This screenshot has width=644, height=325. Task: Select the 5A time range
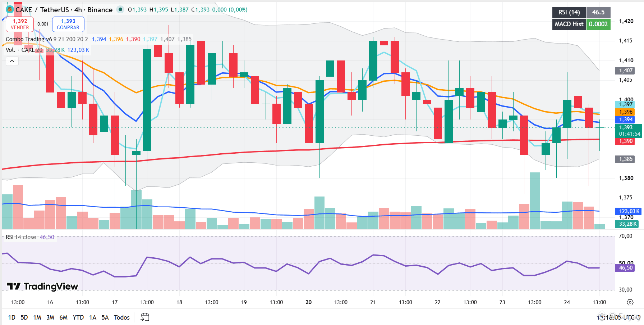point(105,317)
